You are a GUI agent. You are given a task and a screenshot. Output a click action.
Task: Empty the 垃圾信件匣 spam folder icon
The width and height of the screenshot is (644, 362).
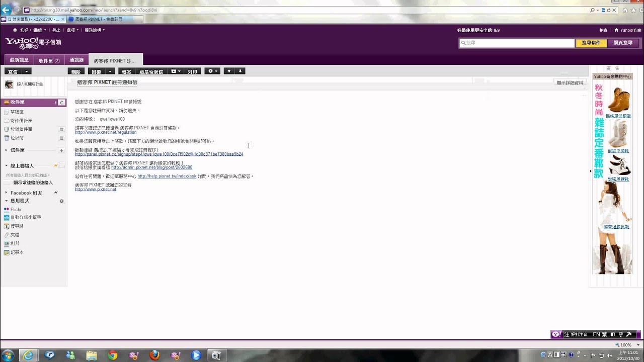(x=61, y=129)
